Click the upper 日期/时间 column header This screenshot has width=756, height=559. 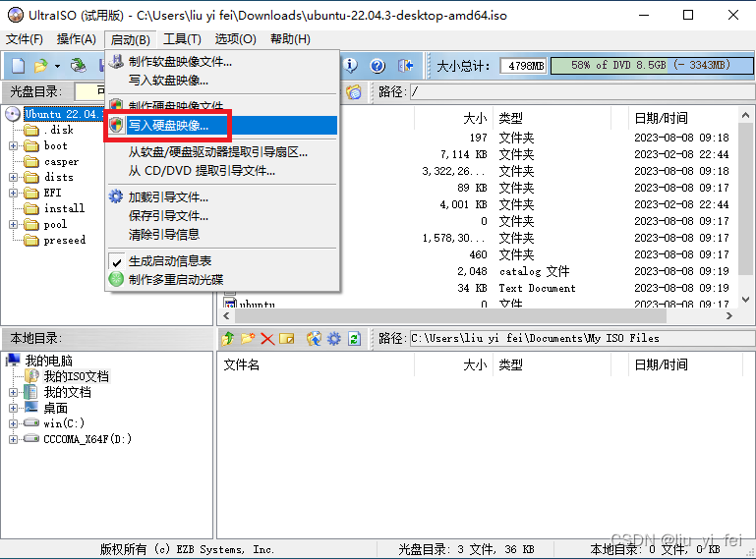pos(683,118)
